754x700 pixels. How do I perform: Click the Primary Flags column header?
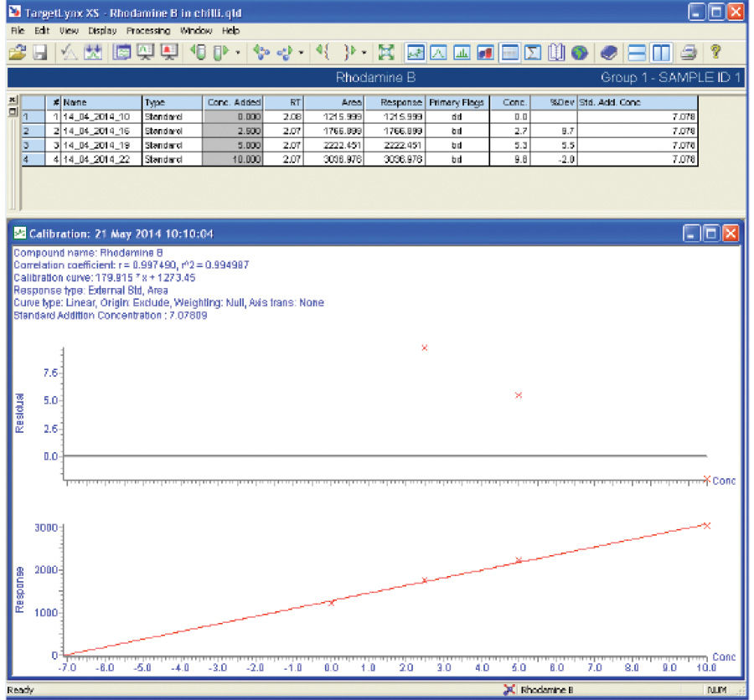click(457, 102)
